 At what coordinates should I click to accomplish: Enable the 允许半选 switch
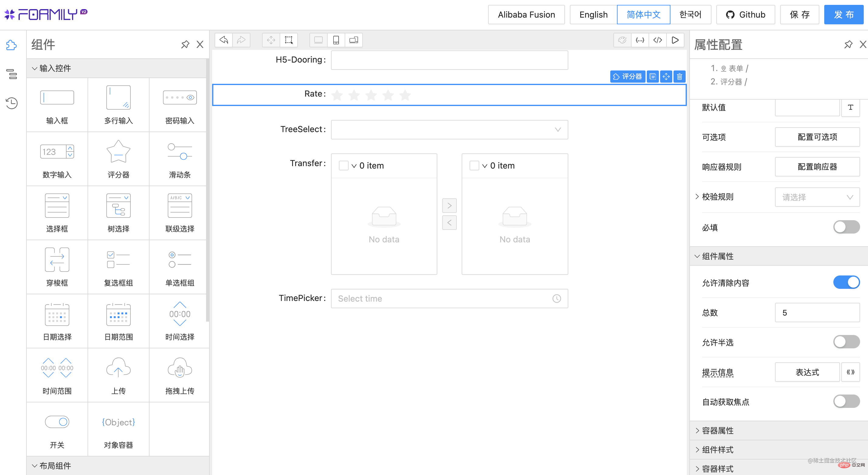(x=846, y=342)
